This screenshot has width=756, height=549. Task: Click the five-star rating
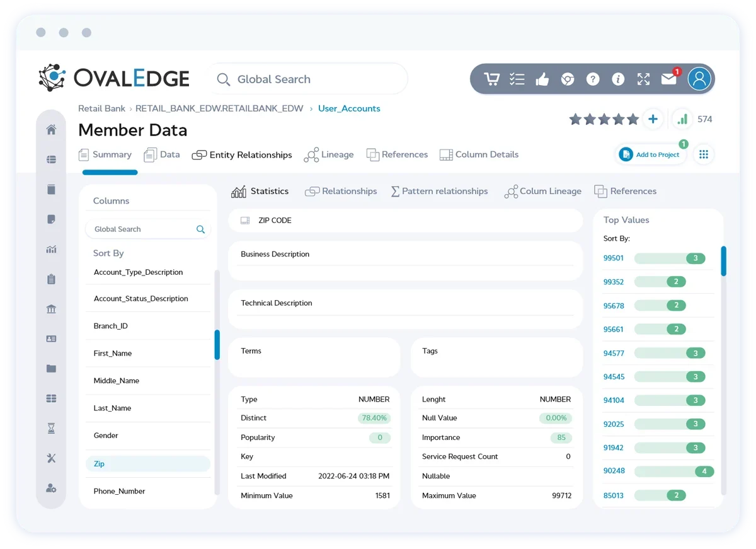pos(604,118)
